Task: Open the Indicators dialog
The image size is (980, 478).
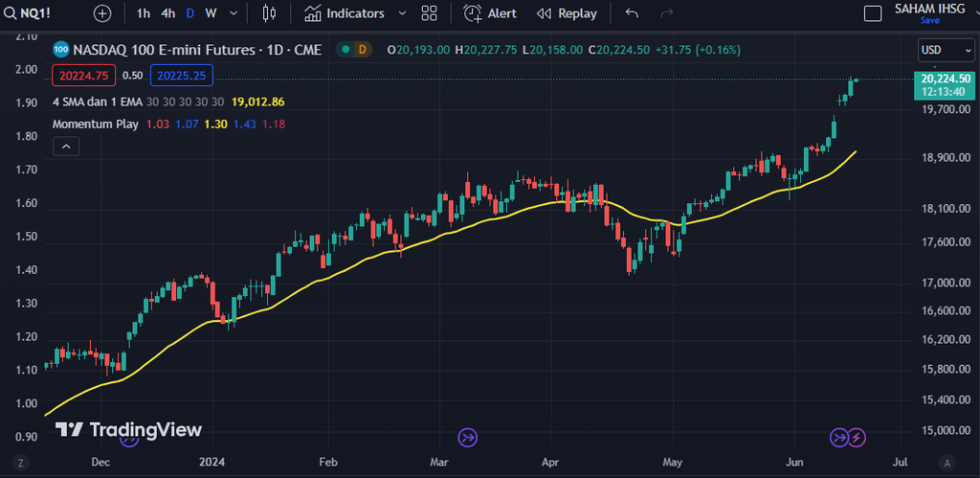Action: pos(345,13)
